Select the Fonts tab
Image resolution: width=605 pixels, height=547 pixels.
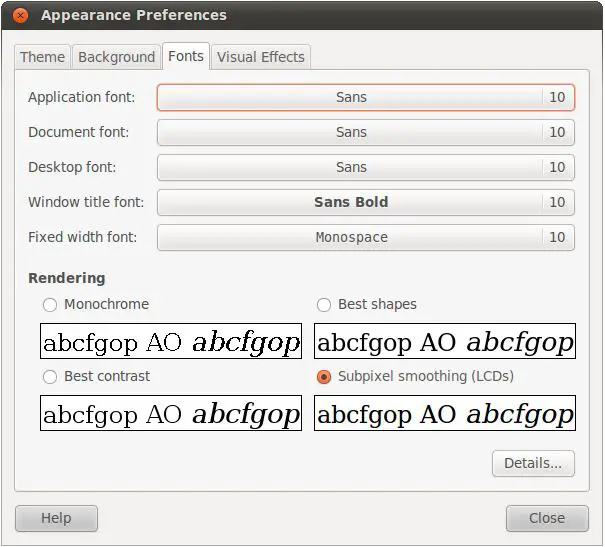click(x=186, y=56)
